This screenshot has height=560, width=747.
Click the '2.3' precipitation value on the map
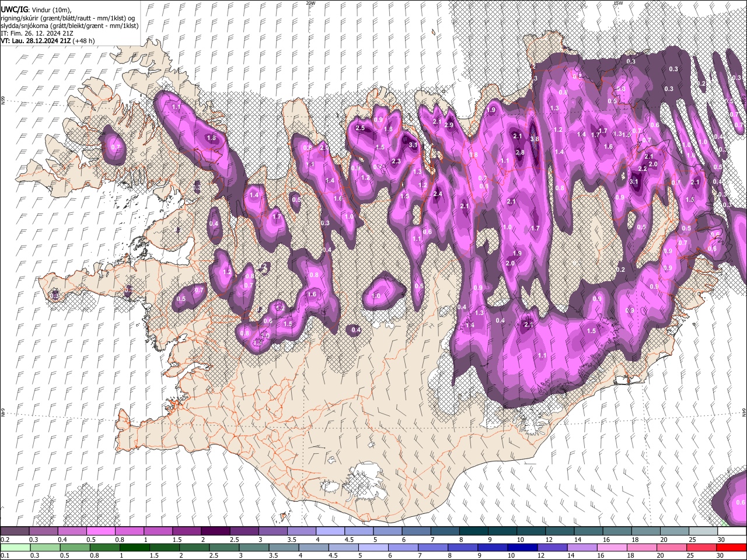(396, 161)
